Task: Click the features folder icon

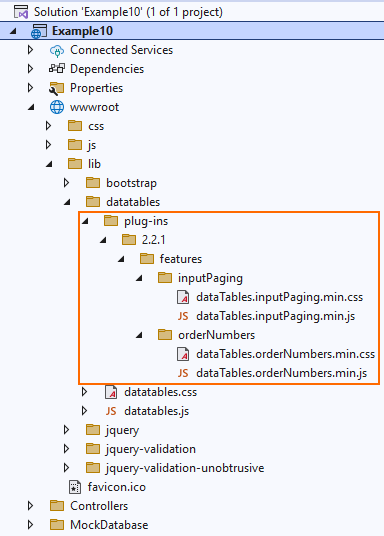Action: click(147, 259)
